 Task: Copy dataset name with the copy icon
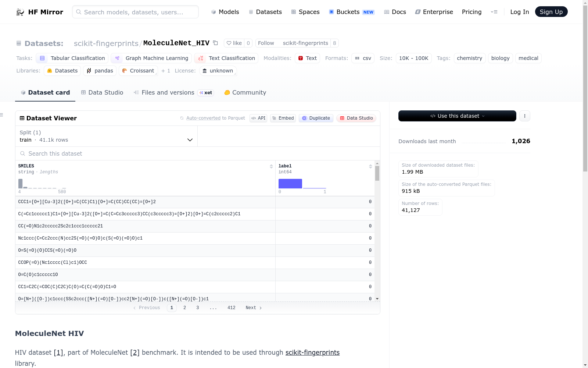coord(215,43)
